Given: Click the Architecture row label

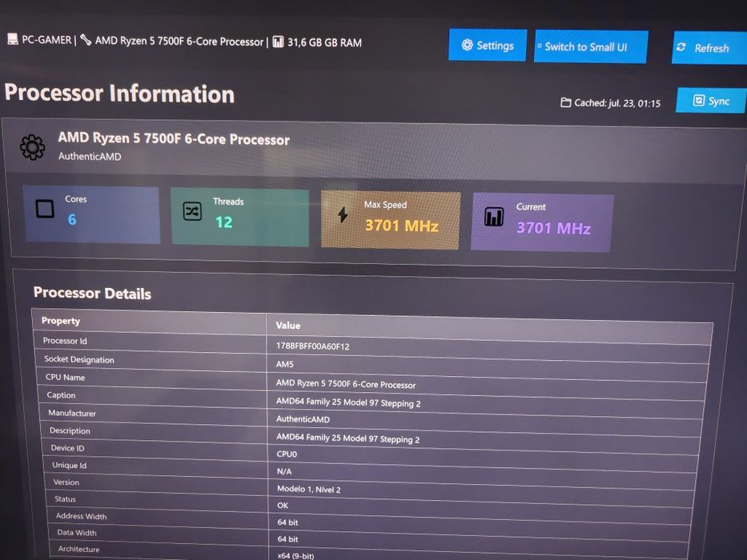Looking at the screenshot, I should coord(78,549).
